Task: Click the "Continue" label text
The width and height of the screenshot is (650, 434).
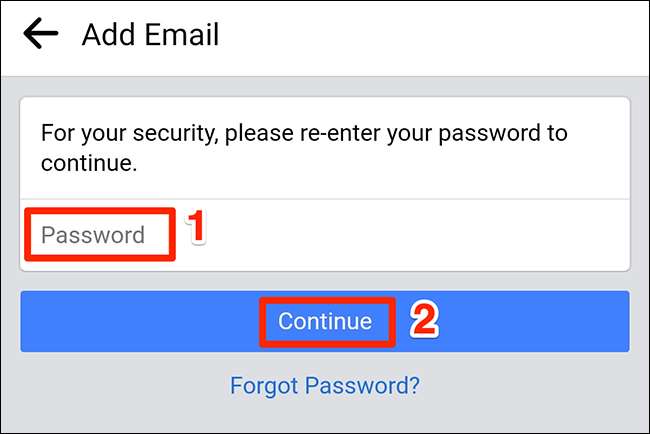Action: (x=325, y=321)
